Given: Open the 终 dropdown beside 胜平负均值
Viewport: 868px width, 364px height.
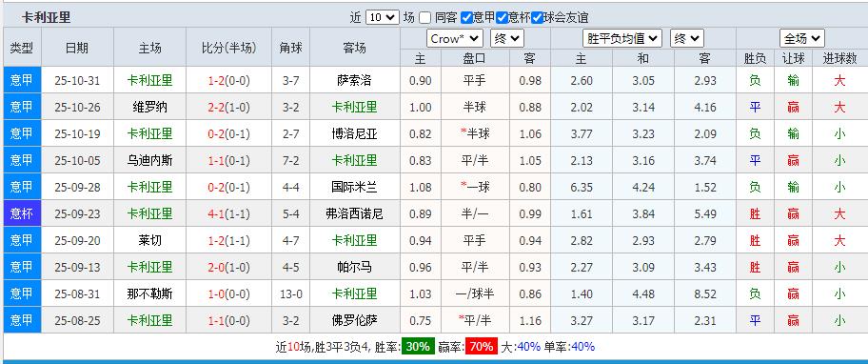Looking at the screenshot, I should click(687, 39).
